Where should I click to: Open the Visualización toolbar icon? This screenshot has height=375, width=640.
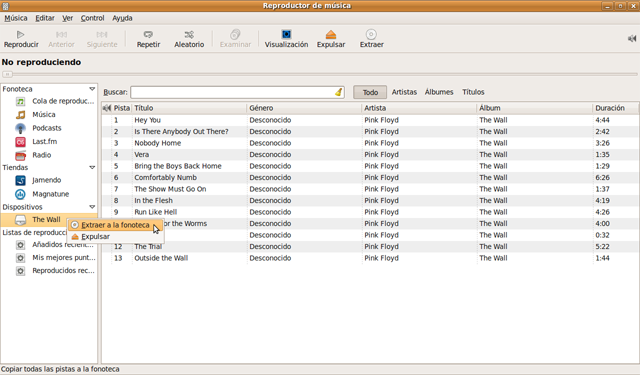click(x=286, y=34)
